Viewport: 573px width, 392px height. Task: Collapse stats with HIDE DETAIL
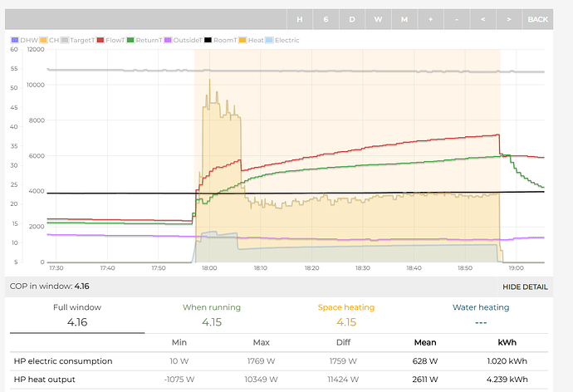pos(525,287)
